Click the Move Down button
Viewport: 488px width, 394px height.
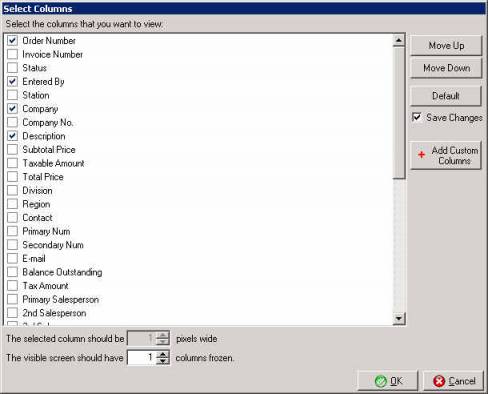pos(446,68)
